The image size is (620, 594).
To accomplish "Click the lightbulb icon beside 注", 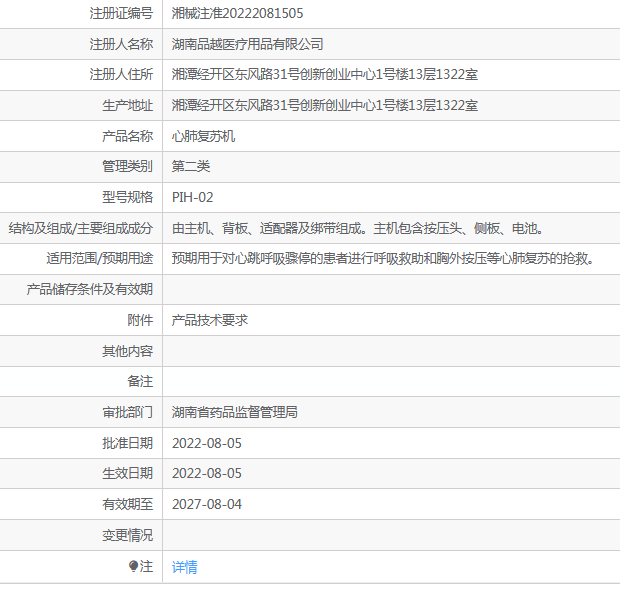I will coord(134,566).
